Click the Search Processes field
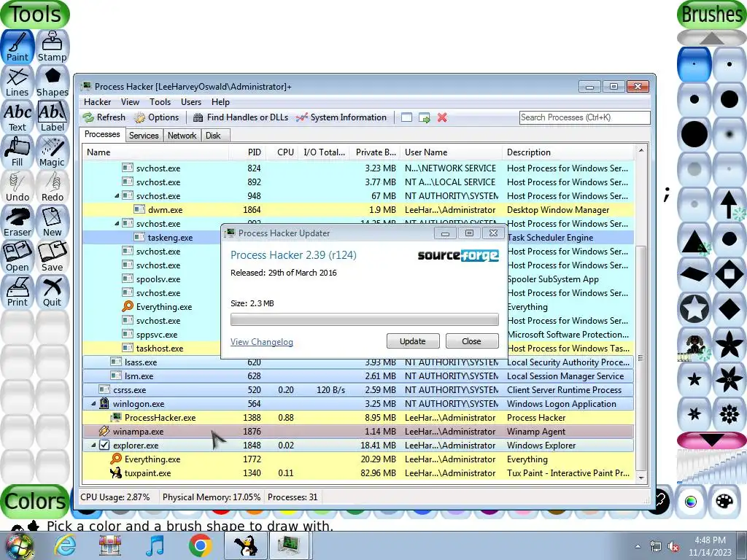The width and height of the screenshot is (747, 560). click(584, 117)
